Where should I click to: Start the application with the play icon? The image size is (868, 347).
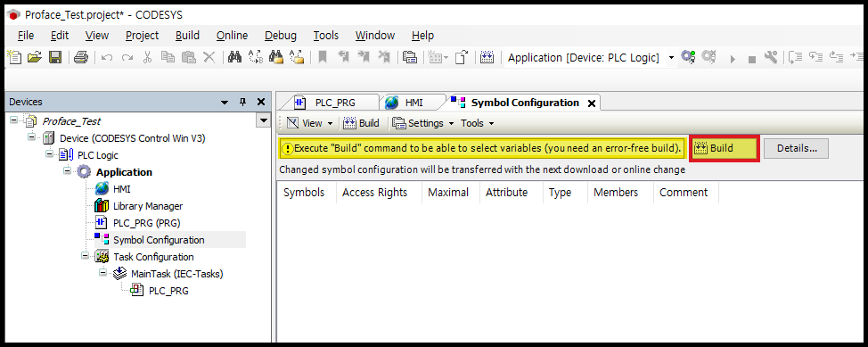click(733, 58)
